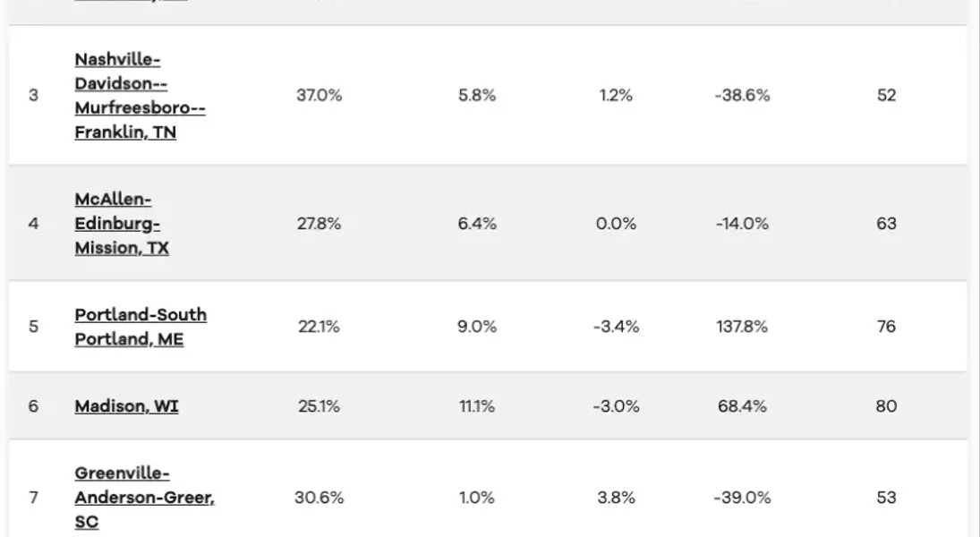Click rank number 5 beside Portland
980x537 pixels.
[x=34, y=327]
